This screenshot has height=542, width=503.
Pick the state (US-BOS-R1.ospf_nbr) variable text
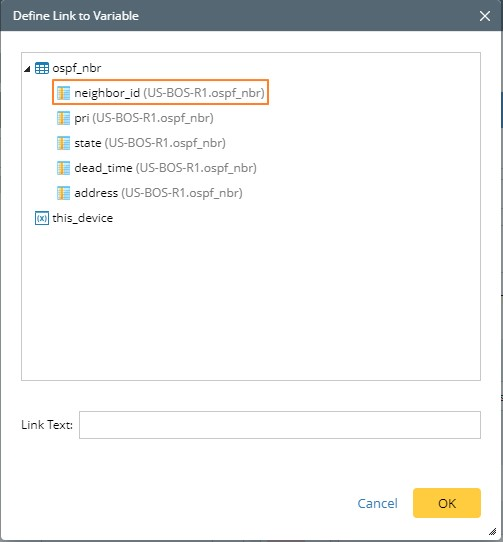[150, 143]
